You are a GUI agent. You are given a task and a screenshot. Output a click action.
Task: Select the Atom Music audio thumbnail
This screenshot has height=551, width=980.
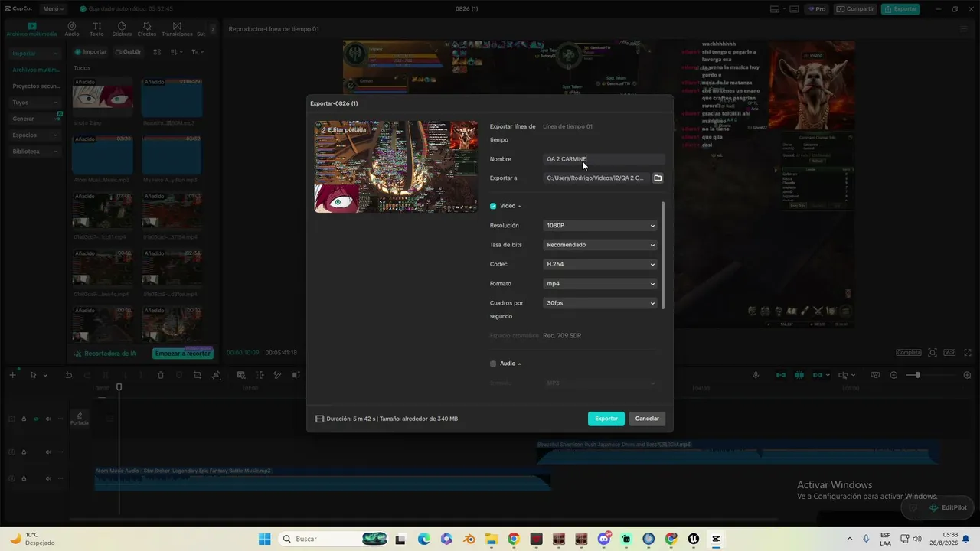pos(103,155)
